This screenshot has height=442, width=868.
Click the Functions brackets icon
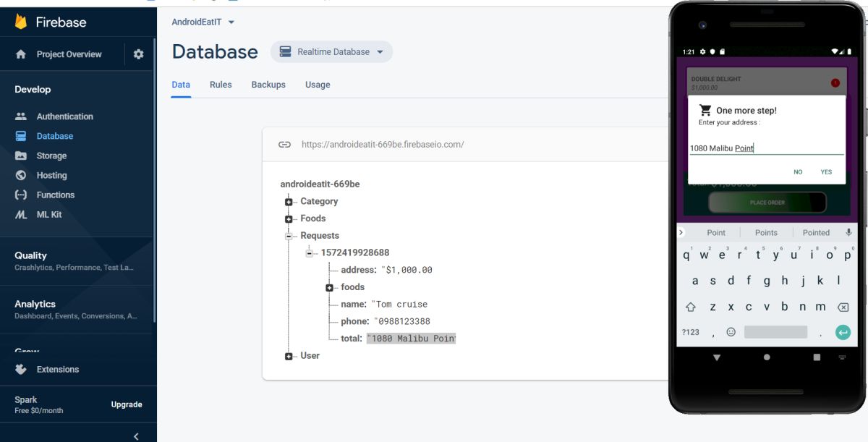point(21,195)
